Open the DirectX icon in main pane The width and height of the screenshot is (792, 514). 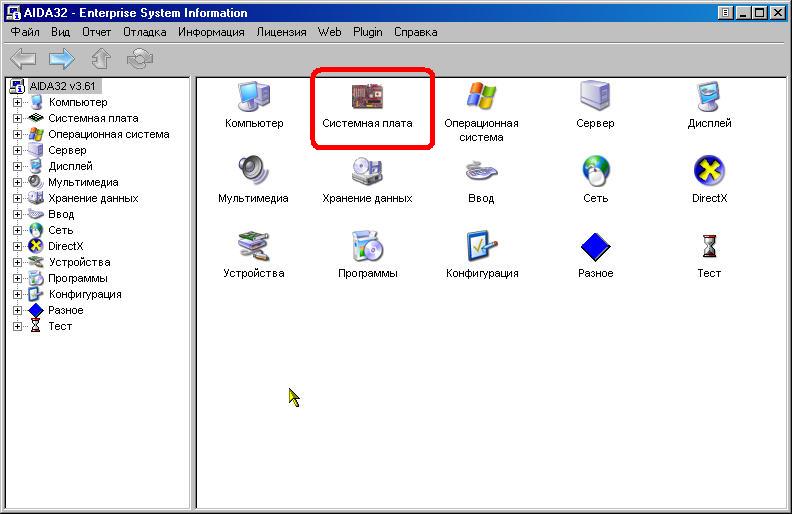coord(709,172)
